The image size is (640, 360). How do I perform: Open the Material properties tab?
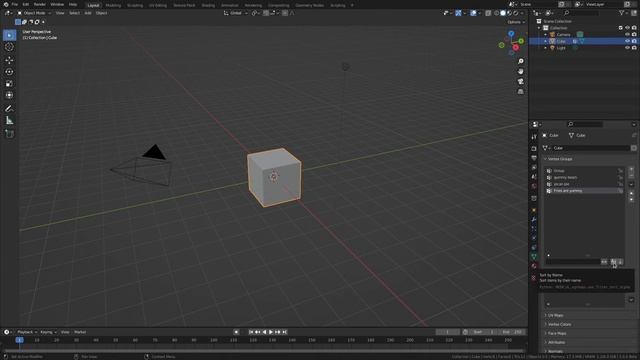click(534, 266)
